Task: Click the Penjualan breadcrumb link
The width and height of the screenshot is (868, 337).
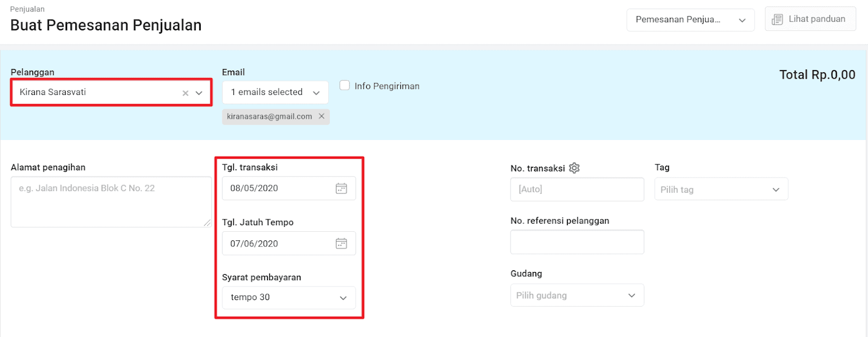Action: 28,9
